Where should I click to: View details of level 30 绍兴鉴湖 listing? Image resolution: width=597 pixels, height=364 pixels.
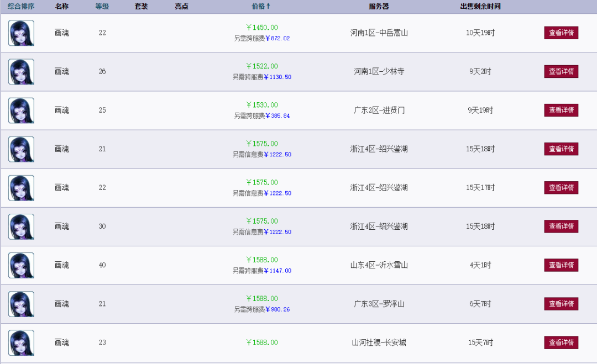(561, 226)
